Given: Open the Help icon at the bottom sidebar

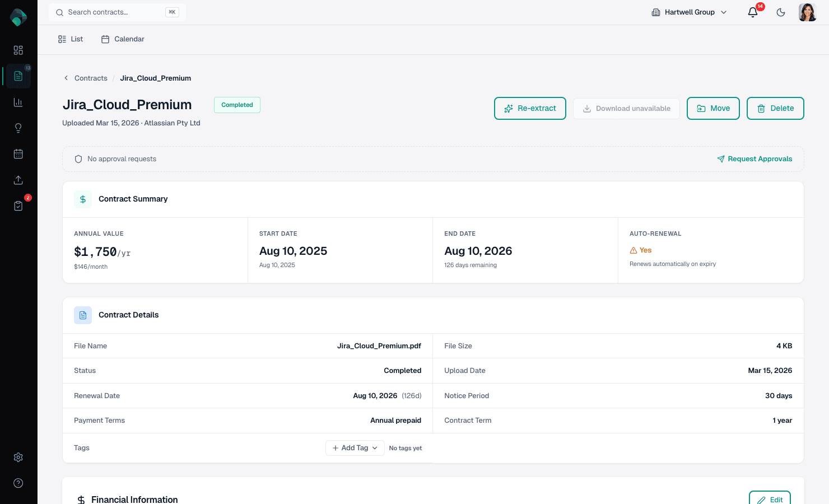Looking at the screenshot, I should (18, 483).
